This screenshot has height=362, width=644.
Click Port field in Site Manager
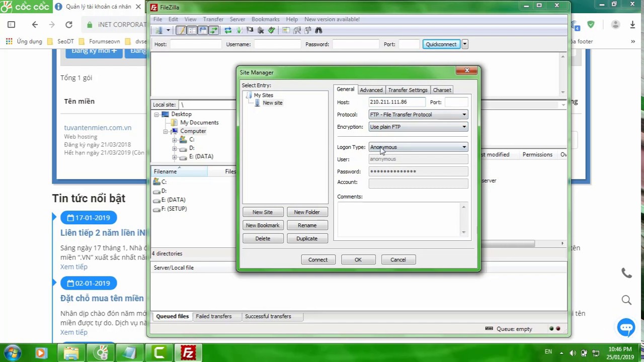click(x=456, y=102)
